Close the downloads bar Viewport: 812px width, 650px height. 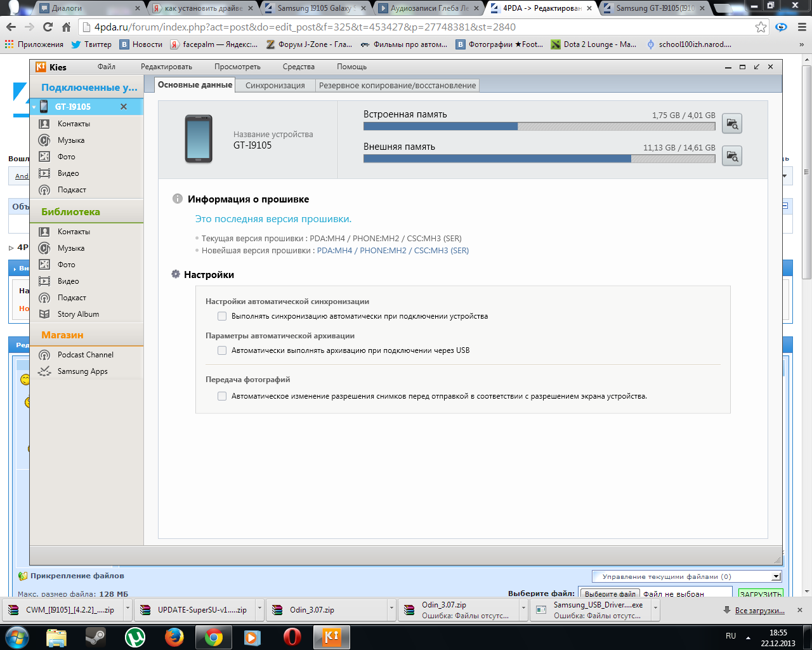tap(800, 609)
